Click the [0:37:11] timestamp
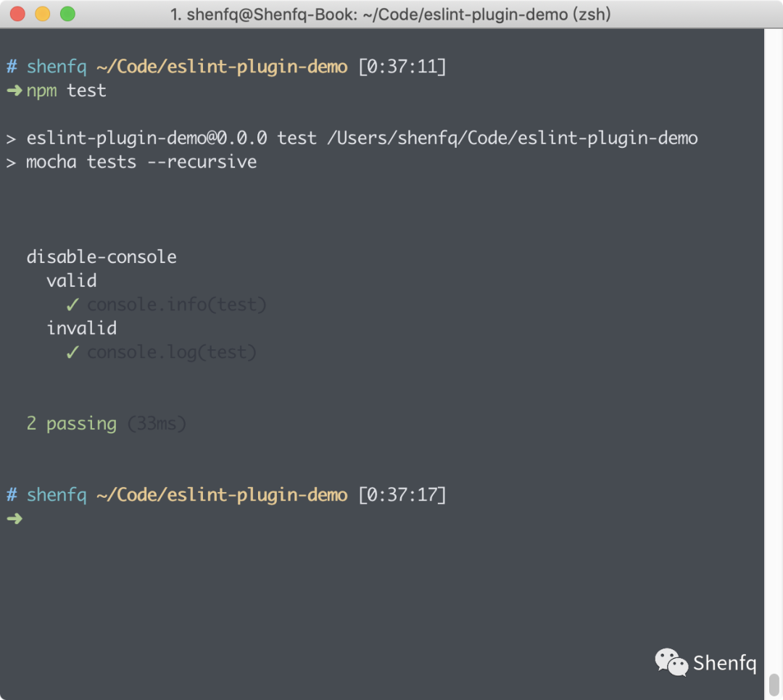Image resolution: width=783 pixels, height=700 pixels. tap(402, 67)
